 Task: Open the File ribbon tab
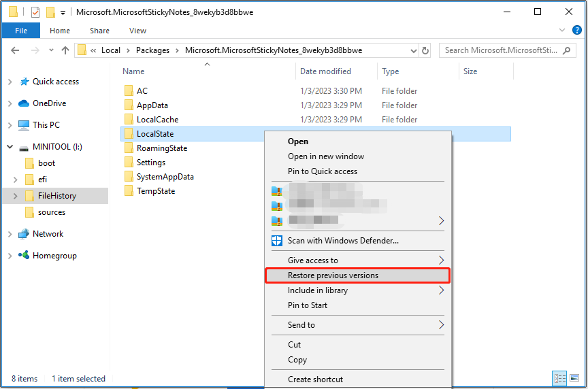(x=21, y=31)
